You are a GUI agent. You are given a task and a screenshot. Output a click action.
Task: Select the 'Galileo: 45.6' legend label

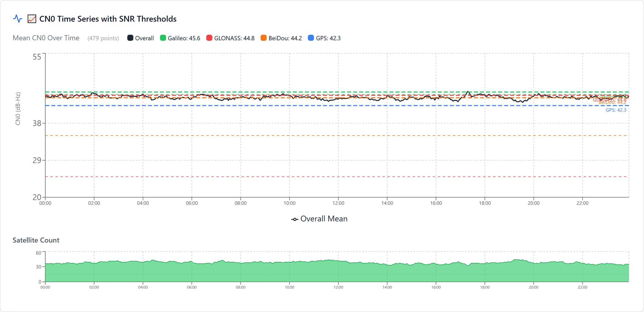tap(184, 38)
